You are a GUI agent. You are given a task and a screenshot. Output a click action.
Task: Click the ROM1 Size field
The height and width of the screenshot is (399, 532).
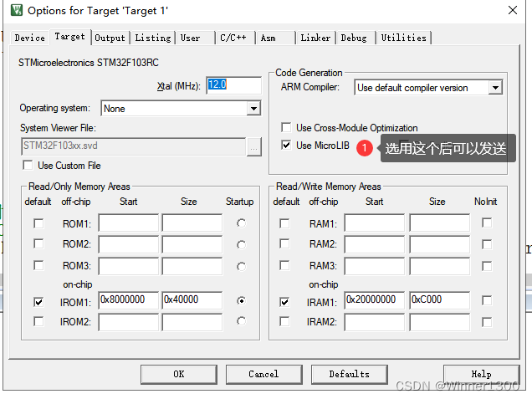192,223
